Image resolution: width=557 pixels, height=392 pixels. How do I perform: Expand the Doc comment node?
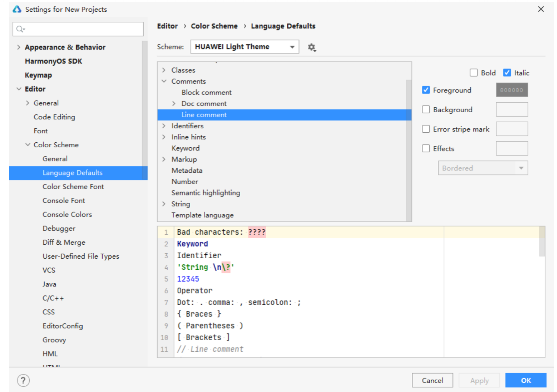174,104
